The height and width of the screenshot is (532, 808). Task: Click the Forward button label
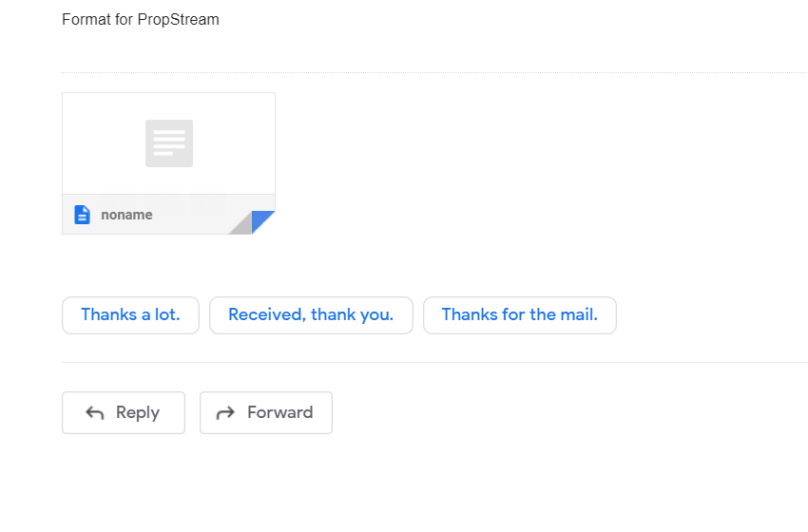(279, 412)
